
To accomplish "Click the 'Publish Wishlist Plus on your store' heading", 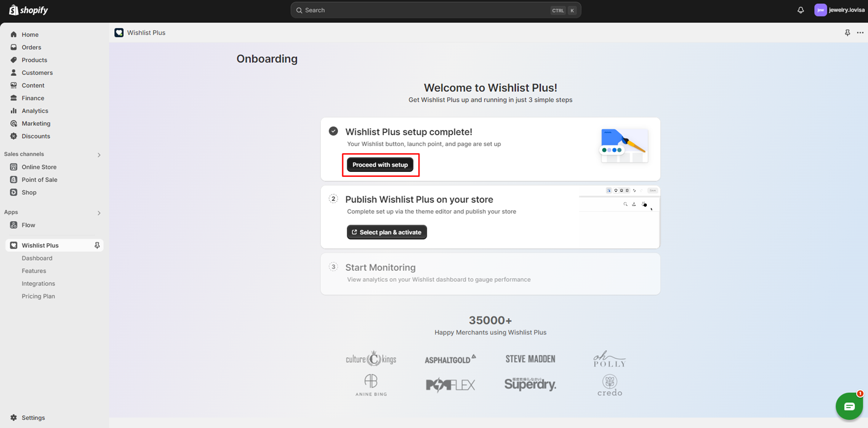I will coord(419,199).
